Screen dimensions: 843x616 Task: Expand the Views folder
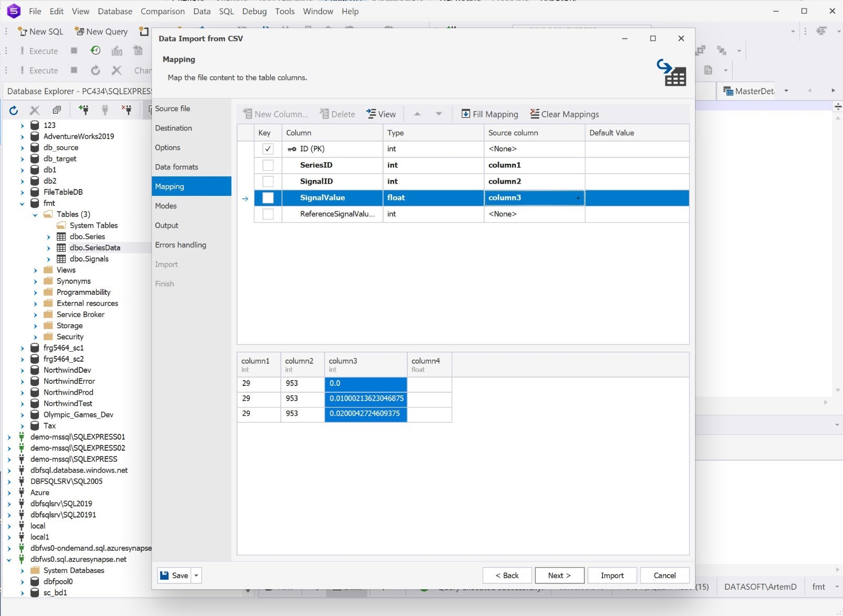(35, 270)
